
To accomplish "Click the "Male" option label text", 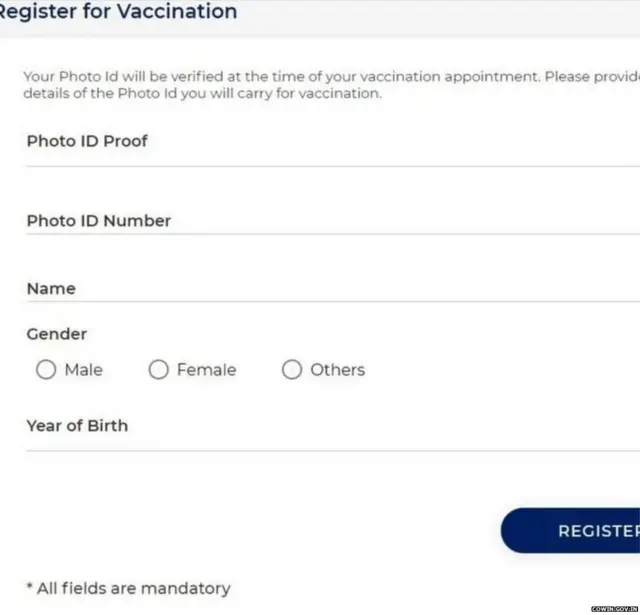I will click(x=83, y=370).
